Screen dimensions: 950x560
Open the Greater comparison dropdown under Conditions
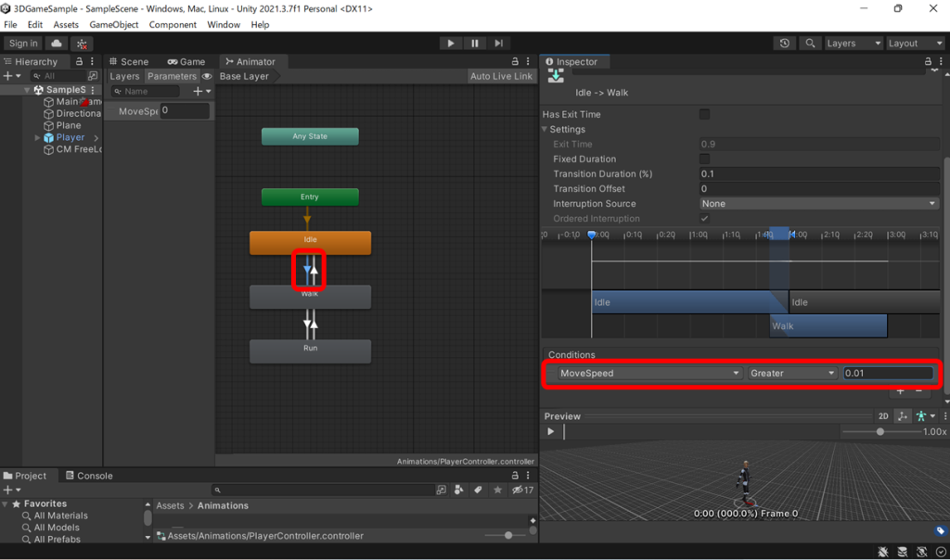coord(791,373)
